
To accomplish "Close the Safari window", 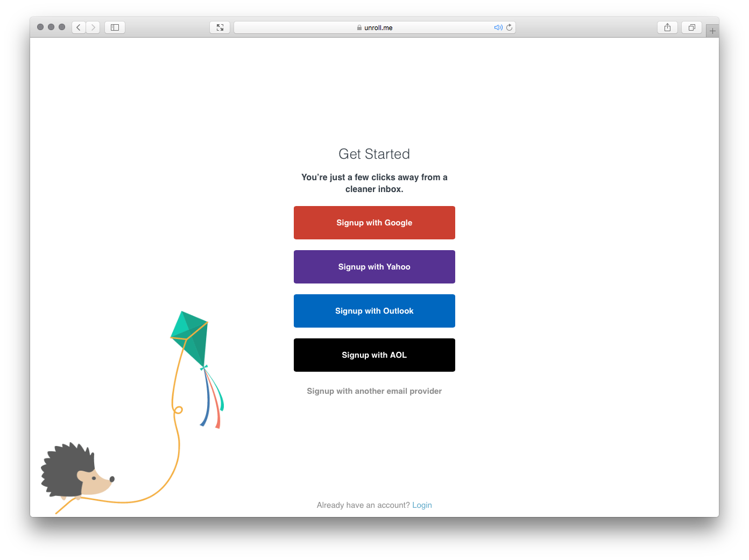I will point(40,27).
